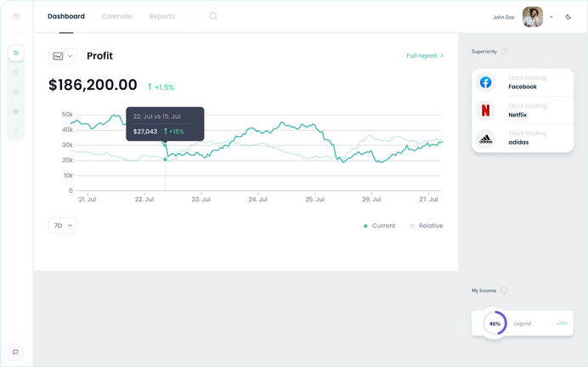Select the active dashboard sidebar icon
The height and width of the screenshot is (367, 588).
pos(16,53)
